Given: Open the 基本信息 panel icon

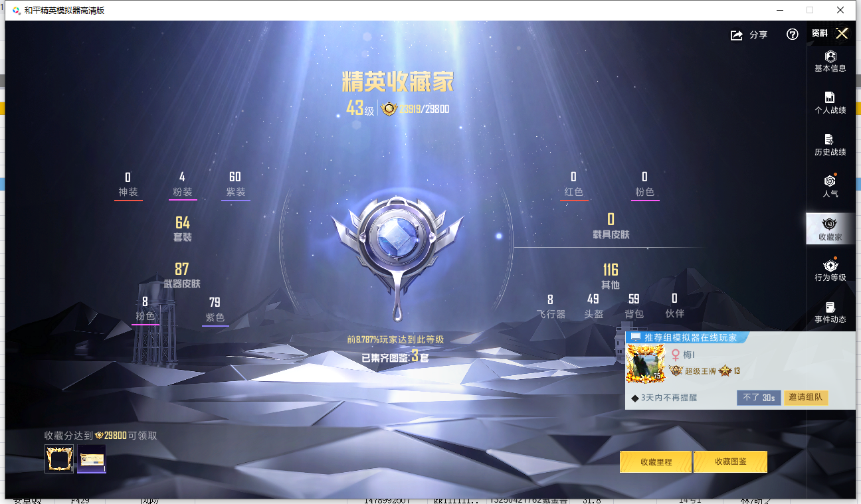Looking at the screenshot, I should pos(831,60).
